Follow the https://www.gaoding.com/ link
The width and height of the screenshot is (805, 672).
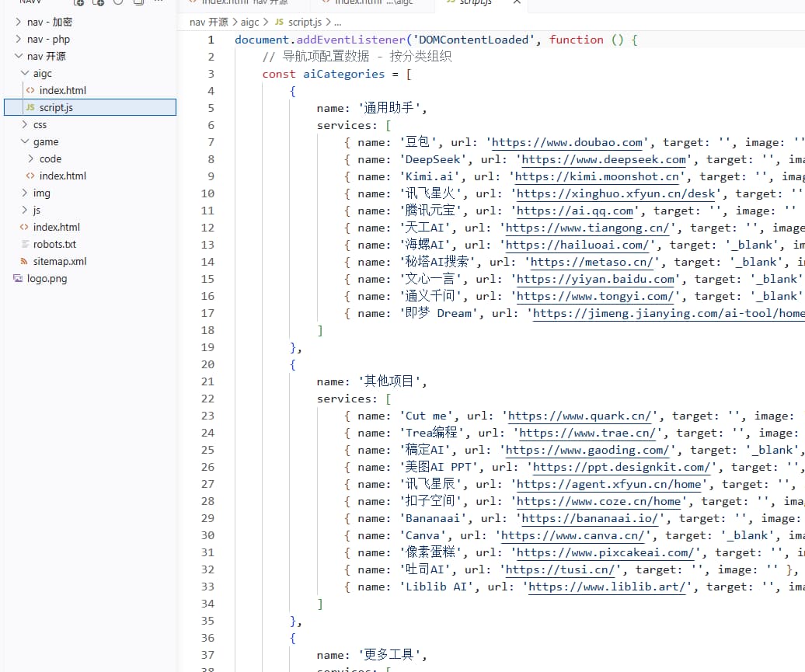pyautogui.click(x=587, y=451)
